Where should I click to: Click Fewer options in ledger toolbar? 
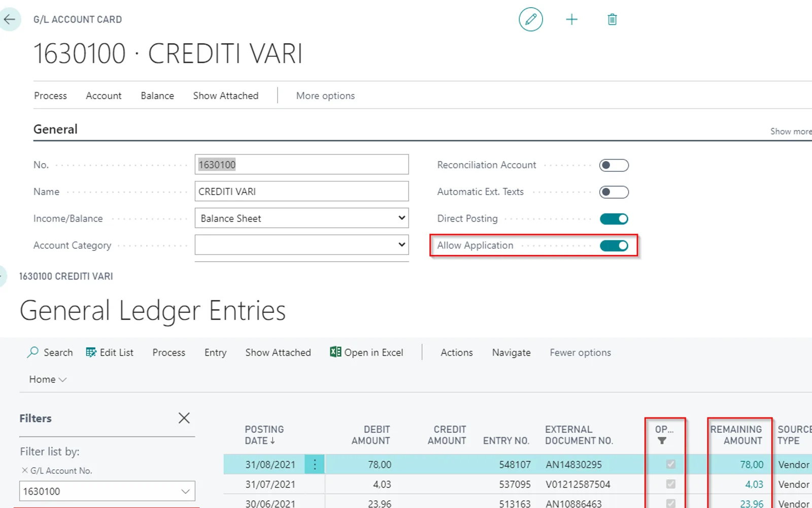[x=580, y=353]
